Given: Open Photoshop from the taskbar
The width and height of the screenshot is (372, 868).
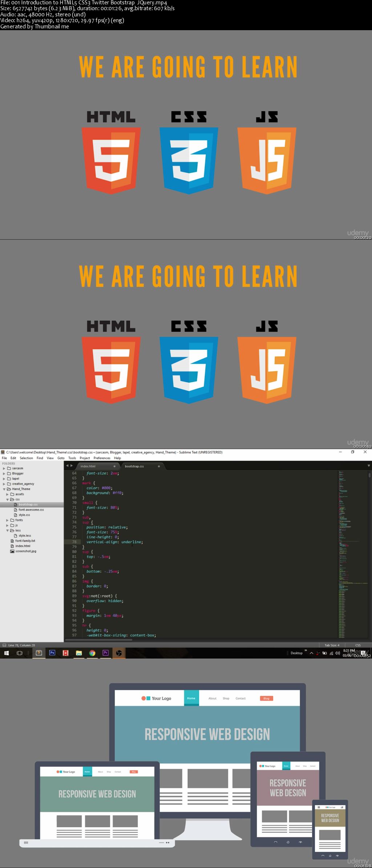Looking at the screenshot, I should click(x=52, y=653).
